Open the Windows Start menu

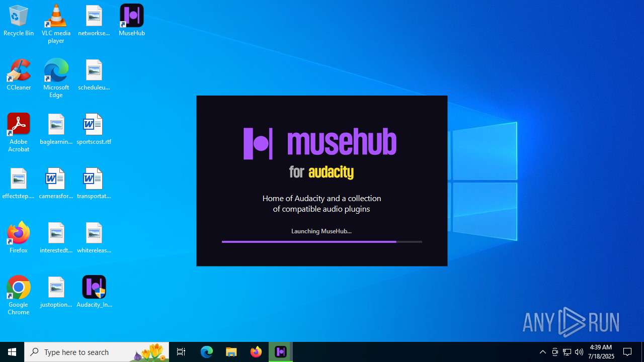click(12, 352)
